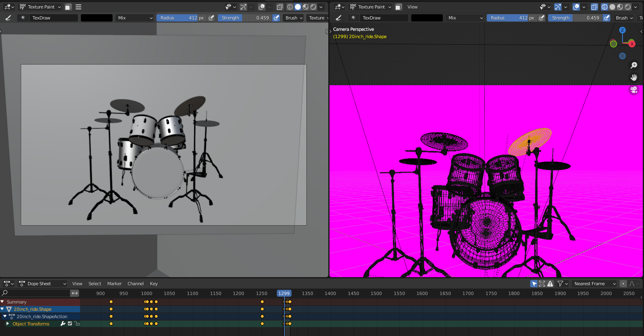Viewport: 644px width, 336px height.
Task: Click the blue Z axis gizmo ball
Action: [x=622, y=30]
